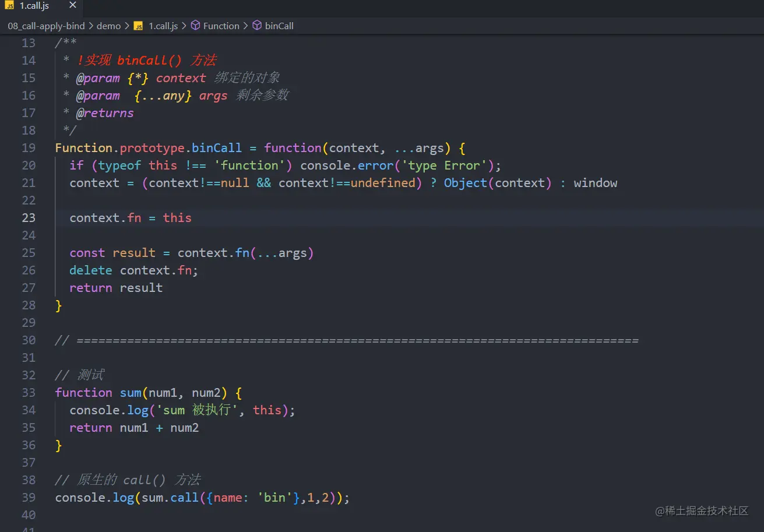The image size is (764, 532).
Task: Open the binCall breadcrumb symbol
Action: [x=279, y=26]
